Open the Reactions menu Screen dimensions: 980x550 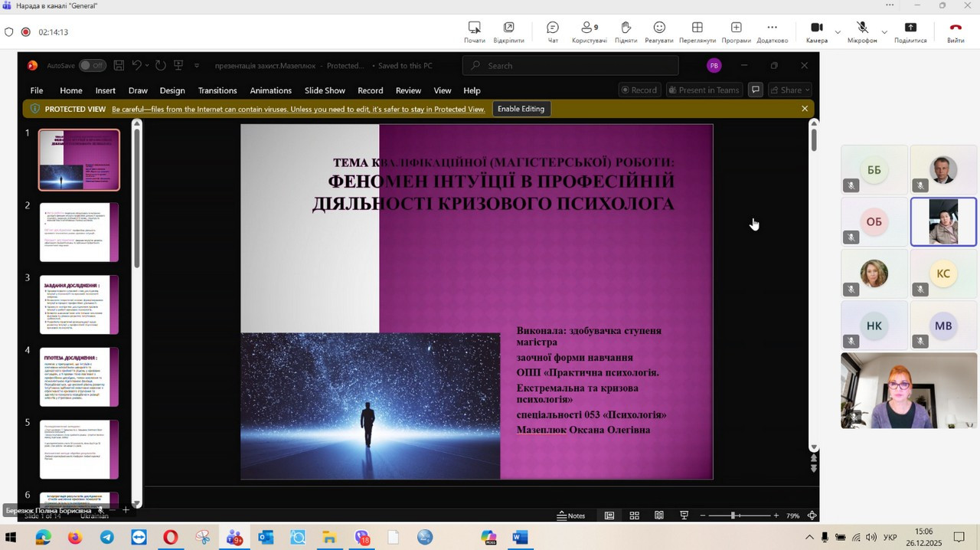pos(658,31)
